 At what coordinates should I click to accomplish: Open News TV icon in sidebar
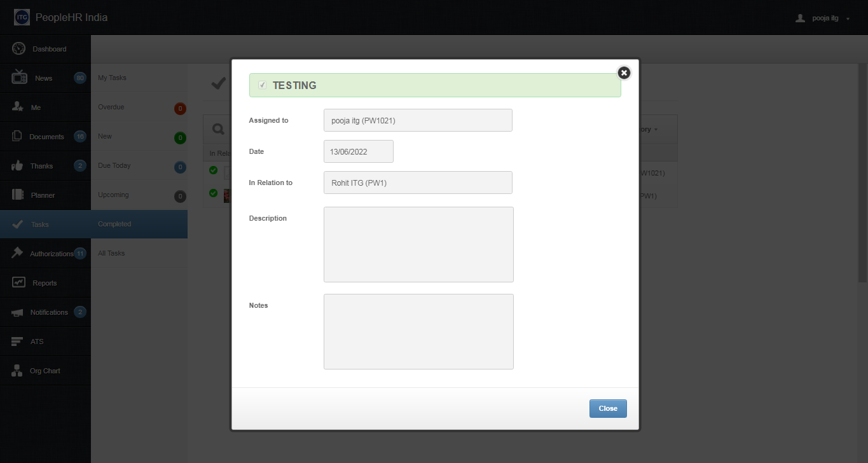click(x=19, y=78)
